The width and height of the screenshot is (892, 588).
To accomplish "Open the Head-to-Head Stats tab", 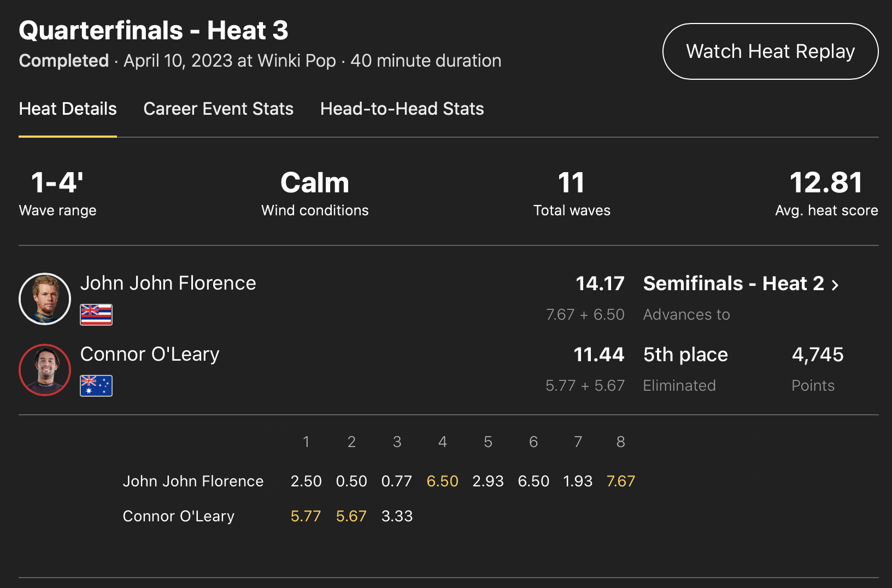I will (x=402, y=109).
